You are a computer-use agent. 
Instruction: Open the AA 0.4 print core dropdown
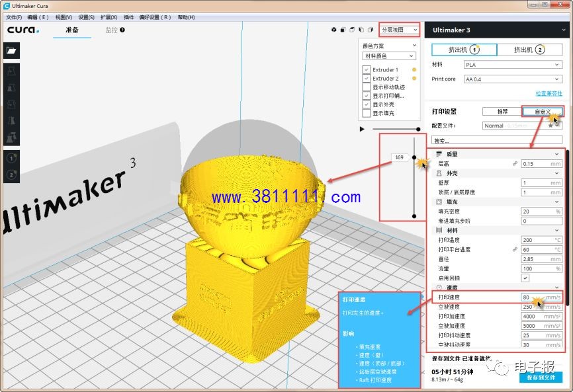point(513,79)
